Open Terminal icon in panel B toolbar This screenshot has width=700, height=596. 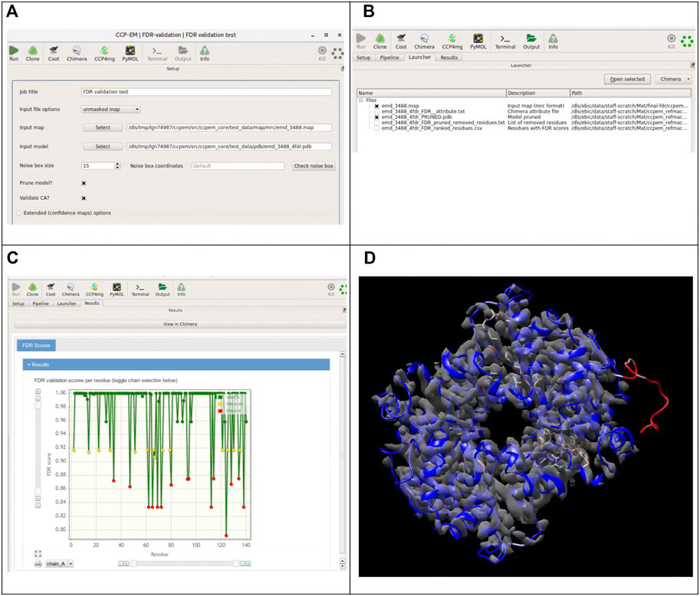point(505,41)
